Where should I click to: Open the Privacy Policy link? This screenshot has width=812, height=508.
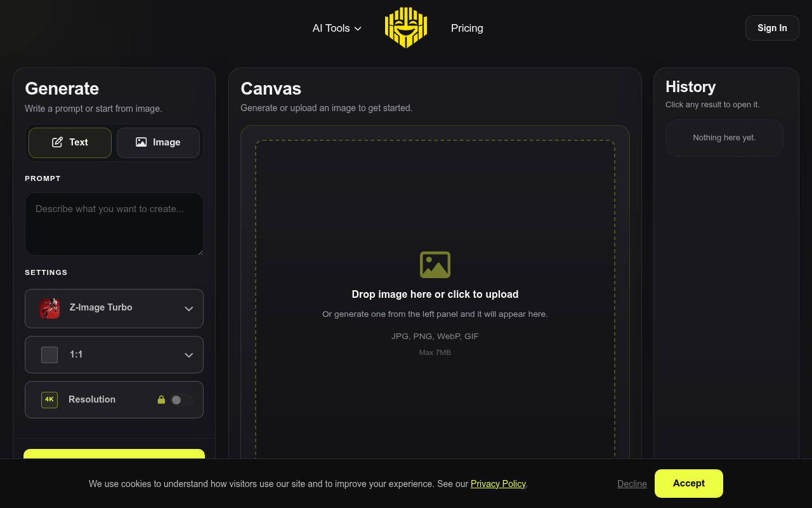pyautogui.click(x=498, y=483)
